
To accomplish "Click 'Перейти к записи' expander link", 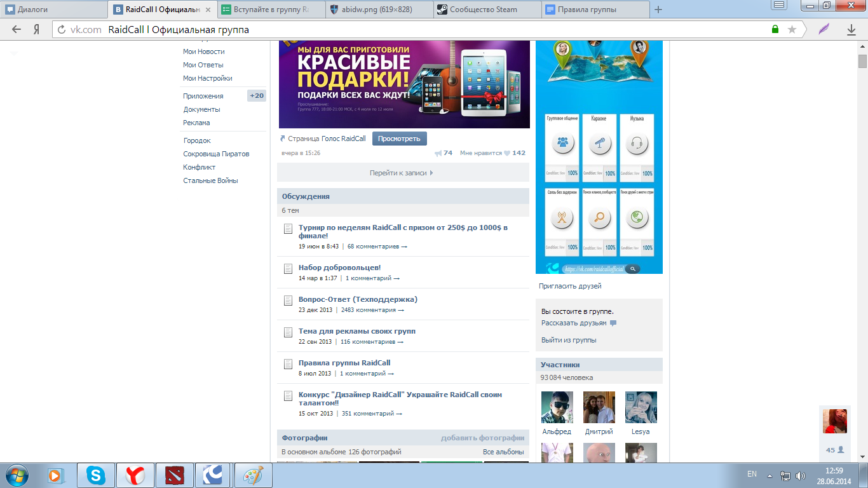I will 403,172.
